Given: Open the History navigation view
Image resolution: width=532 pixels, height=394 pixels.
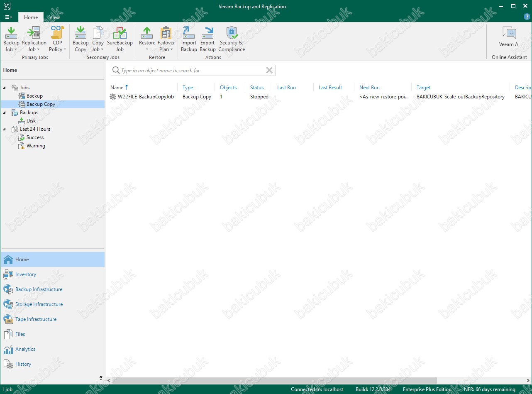Looking at the screenshot, I should tap(52, 364).
